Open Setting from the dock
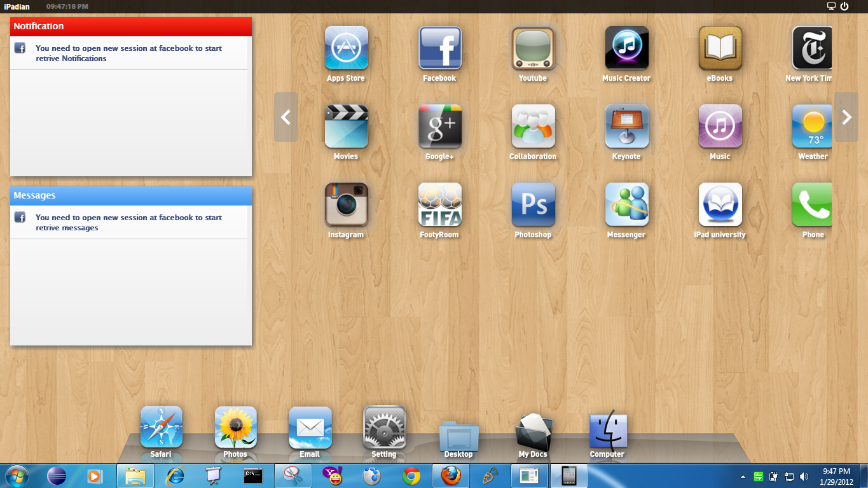Viewport: 868px width, 488px height. click(385, 428)
